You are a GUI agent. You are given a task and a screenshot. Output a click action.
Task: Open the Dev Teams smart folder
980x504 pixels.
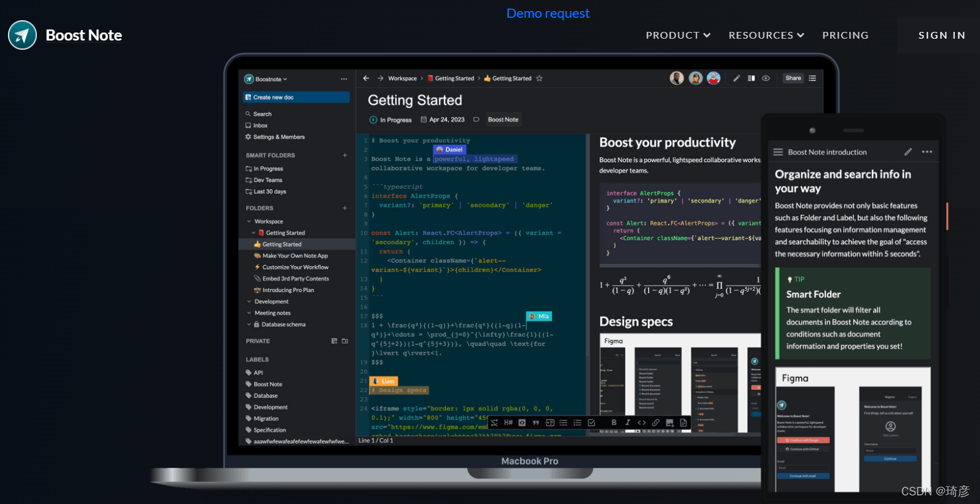coord(264,180)
